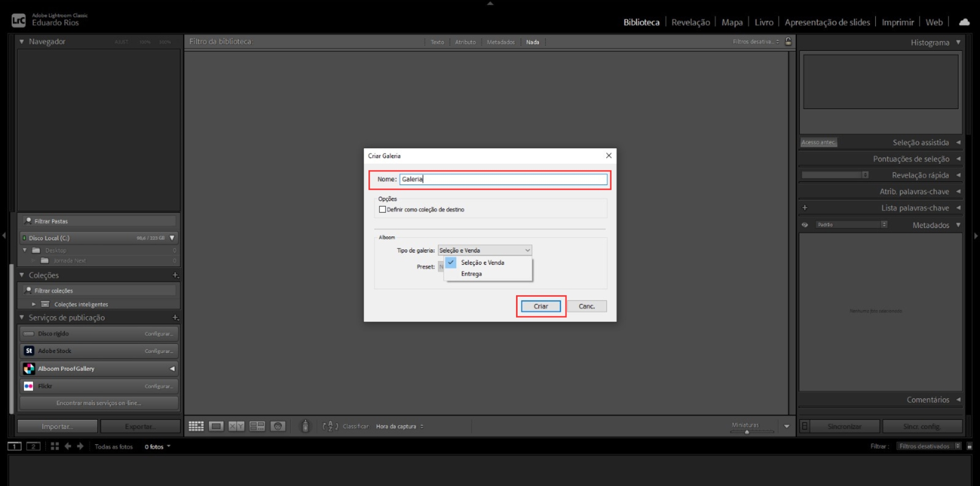Switch to Grid view icon in toolbar
980x486 pixels.
[196, 426]
